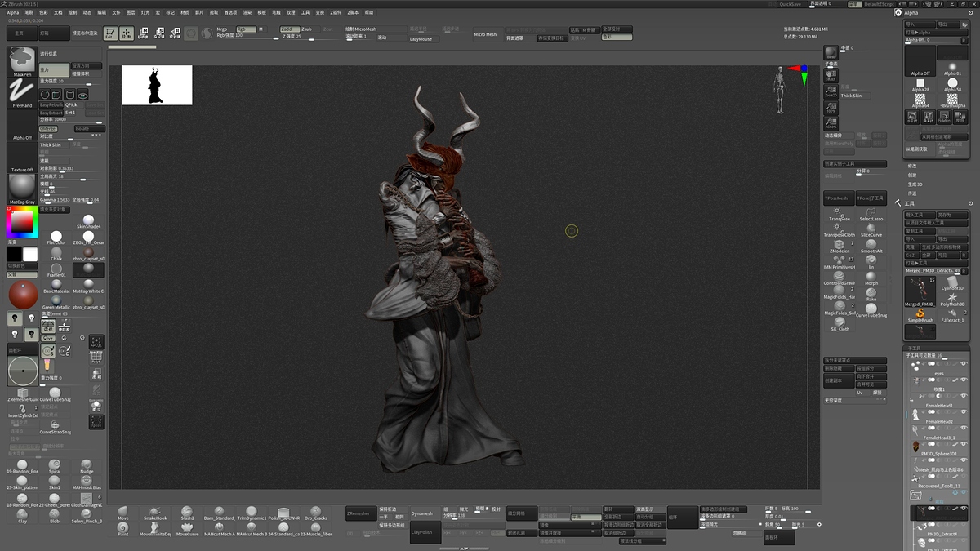Viewport: 980px width, 551px height.
Task: Toggle the 重力 gravity switch
Action: click(x=55, y=70)
